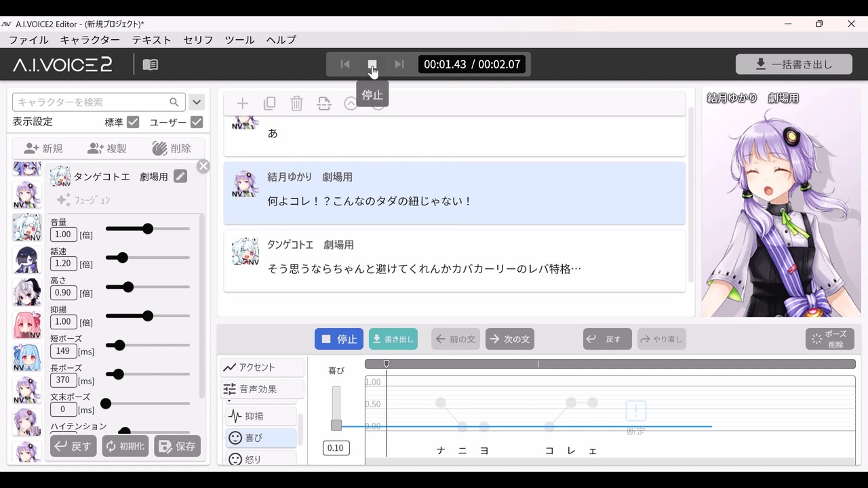Add a new line with the plus icon
This screenshot has height=488, width=868.
(x=242, y=104)
